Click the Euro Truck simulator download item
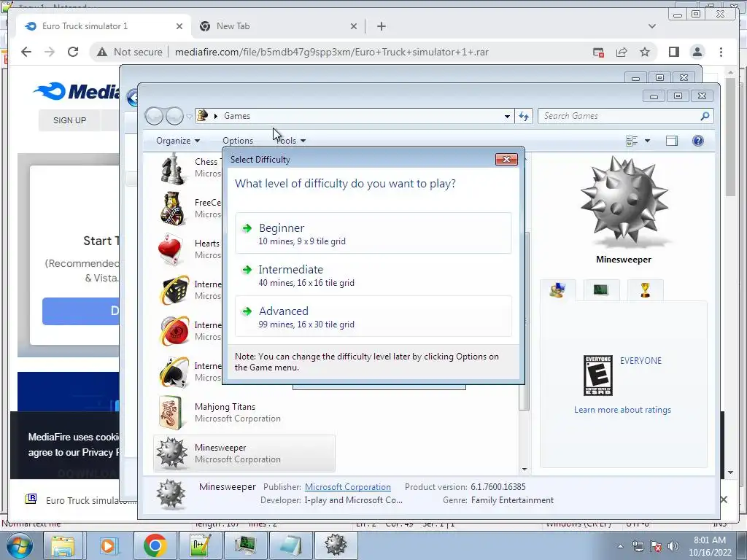747x560 pixels. (x=81, y=499)
